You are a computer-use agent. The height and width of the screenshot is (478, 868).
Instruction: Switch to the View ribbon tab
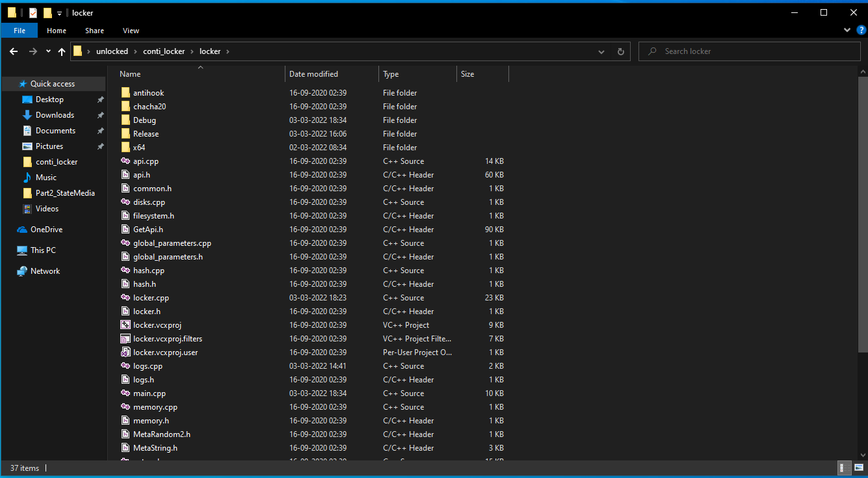[131, 31]
